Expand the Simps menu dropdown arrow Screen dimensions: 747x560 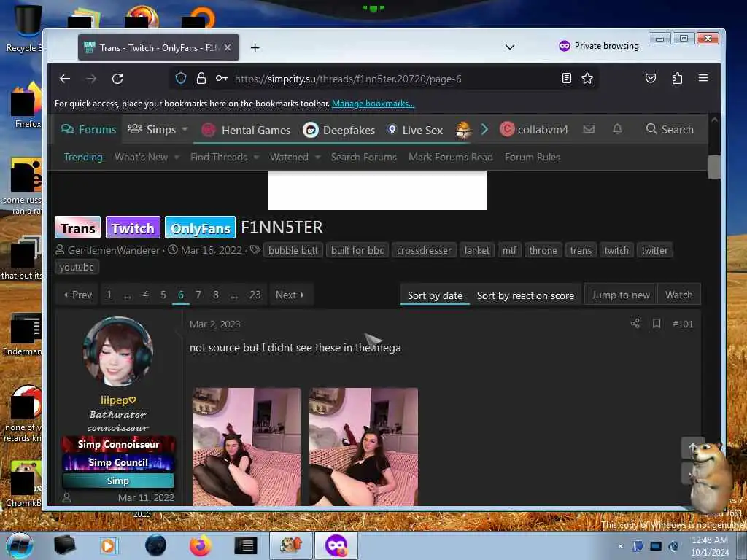(185, 129)
